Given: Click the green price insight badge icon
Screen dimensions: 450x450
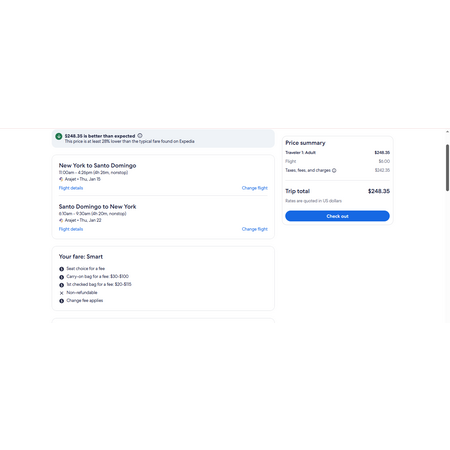Looking at the screenshot, I should pyautogui.click(x=59, y=136).
